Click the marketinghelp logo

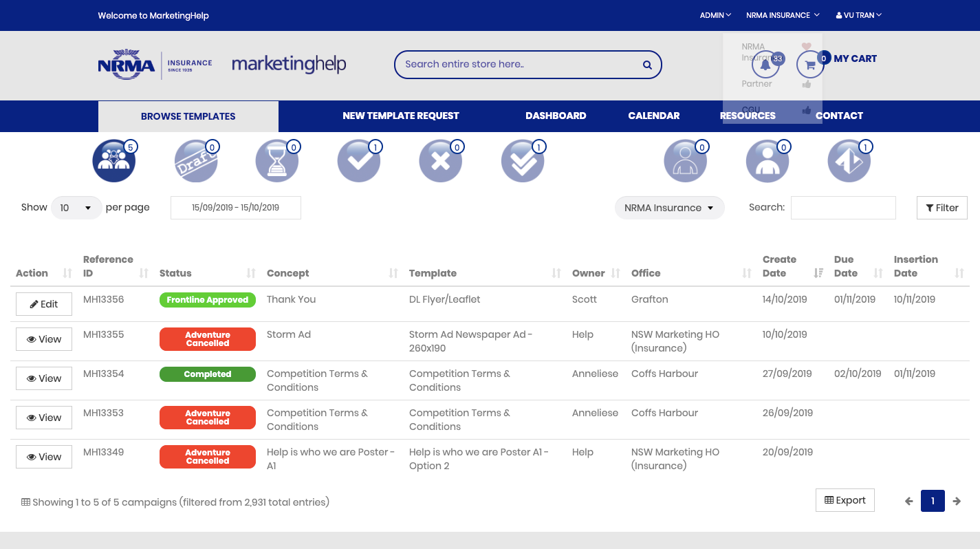click(x=289, y=65)
